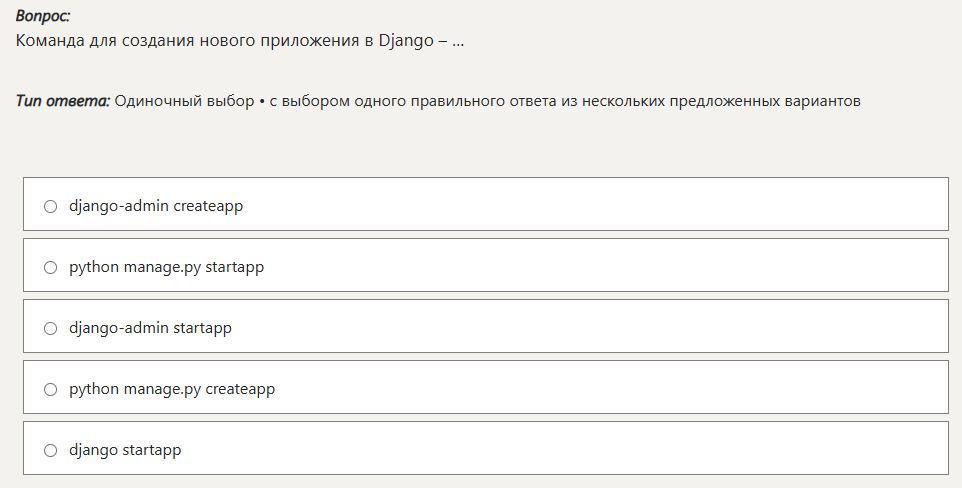
Task: Mark the 'django-admin startapp' radio button
Action: pos(51,329)
